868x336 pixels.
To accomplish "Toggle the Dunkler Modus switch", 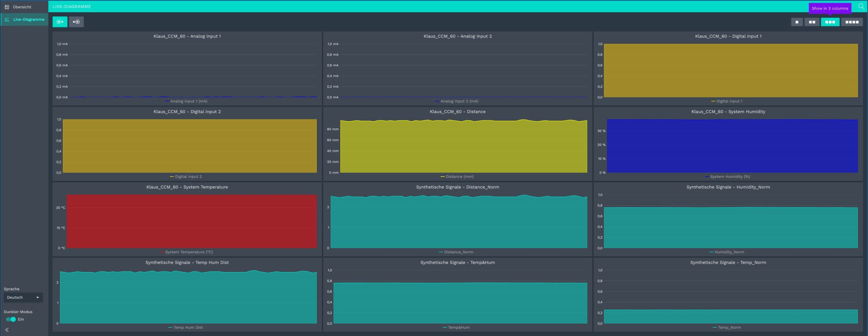I will 11,319.
